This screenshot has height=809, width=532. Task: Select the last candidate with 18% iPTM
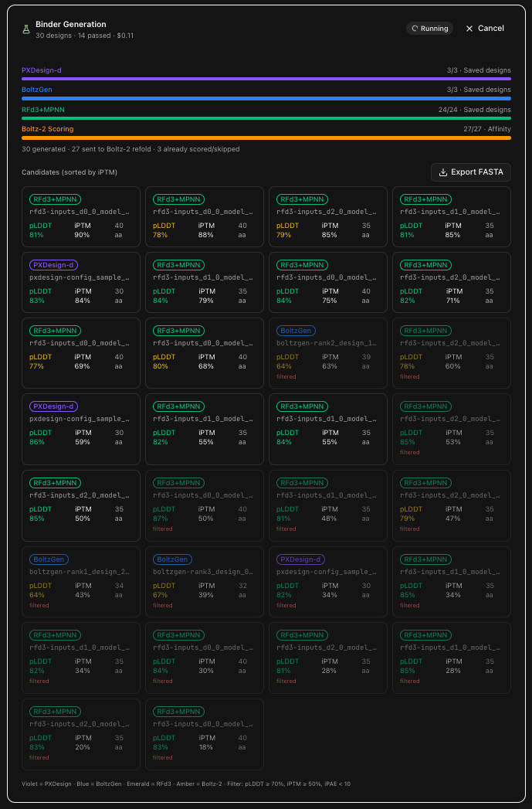205,734
